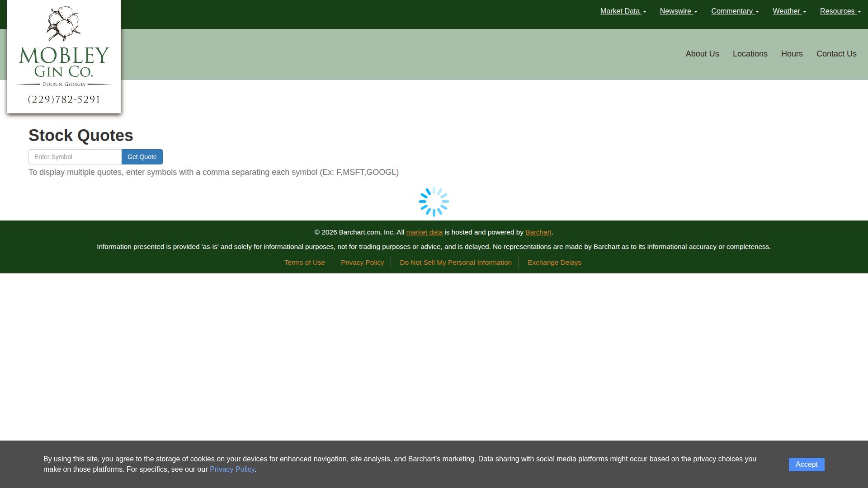This screenshot has height=488, width=868.
Task: Click the Enter Symbol input field
Action: tap(75, 157)
